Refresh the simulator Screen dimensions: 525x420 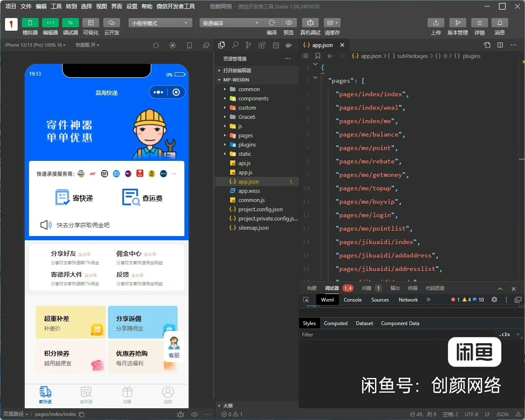point(156,45)
